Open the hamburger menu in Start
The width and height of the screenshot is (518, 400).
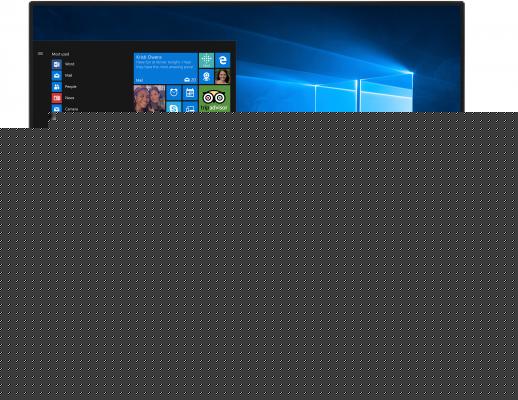point(40,53)
